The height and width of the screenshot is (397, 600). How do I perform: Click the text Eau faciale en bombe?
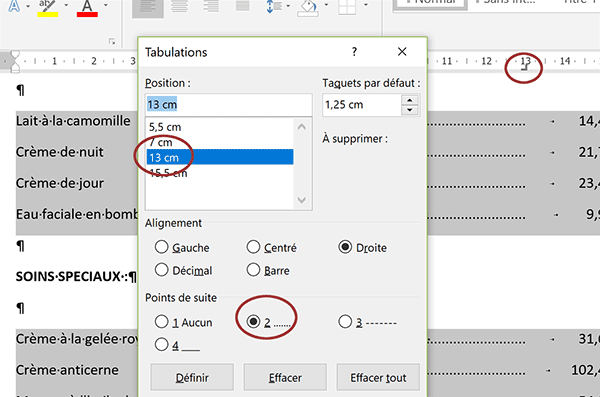pyautogui.click(x=77, y=214)
